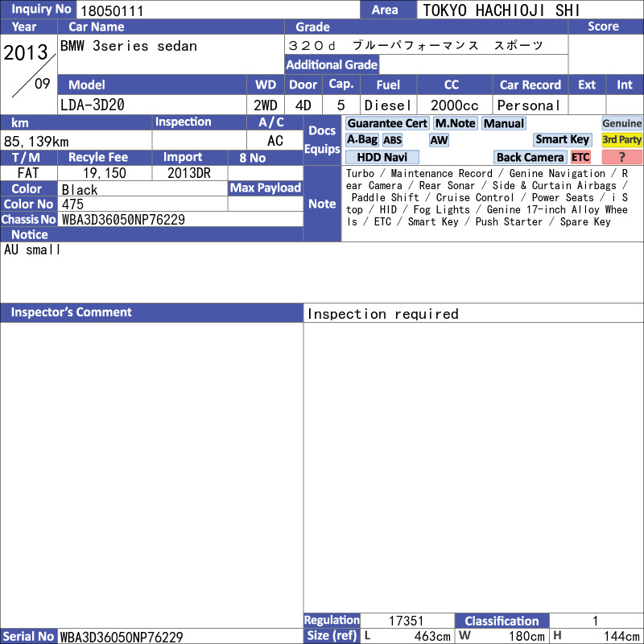Click the yellow 3rd Party legend
Screen dimensions: 644x644
coord(621,139)
